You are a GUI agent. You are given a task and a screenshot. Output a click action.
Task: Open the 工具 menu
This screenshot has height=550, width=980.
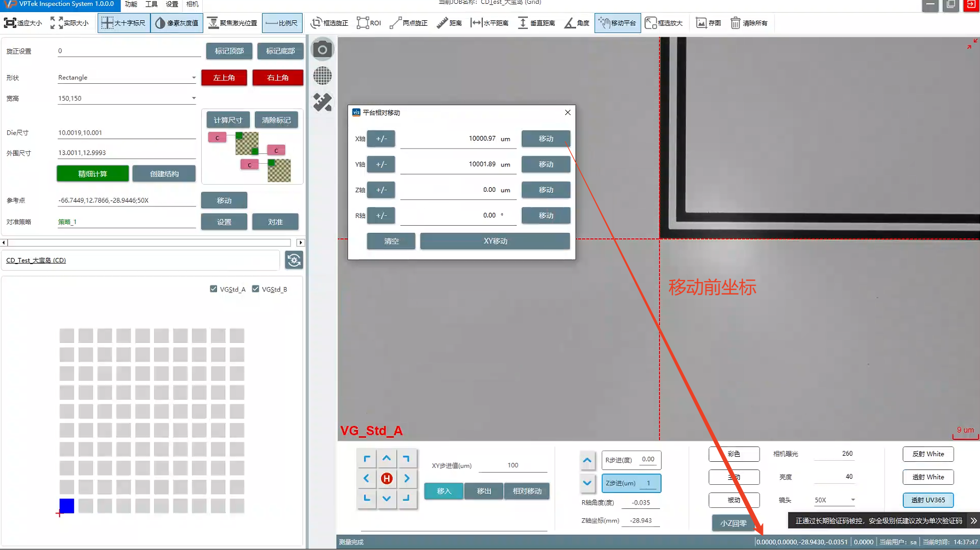click(151, 4)
